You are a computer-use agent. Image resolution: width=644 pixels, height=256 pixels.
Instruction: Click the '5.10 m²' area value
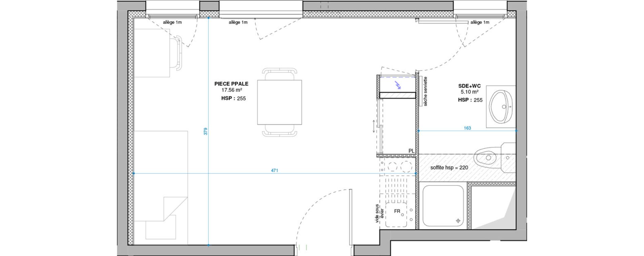[x=469, y=92]
